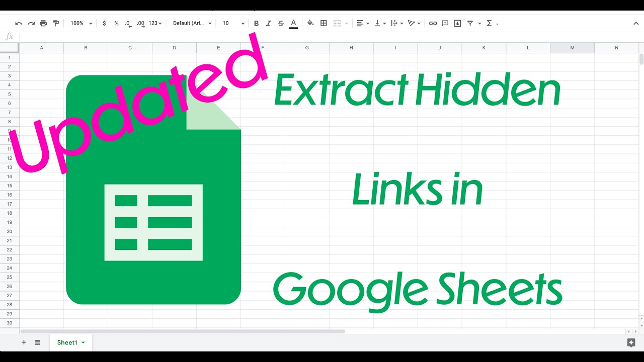Select column N header
The height and width of the screenshot is (362, 644).
(x=616, y=48)
